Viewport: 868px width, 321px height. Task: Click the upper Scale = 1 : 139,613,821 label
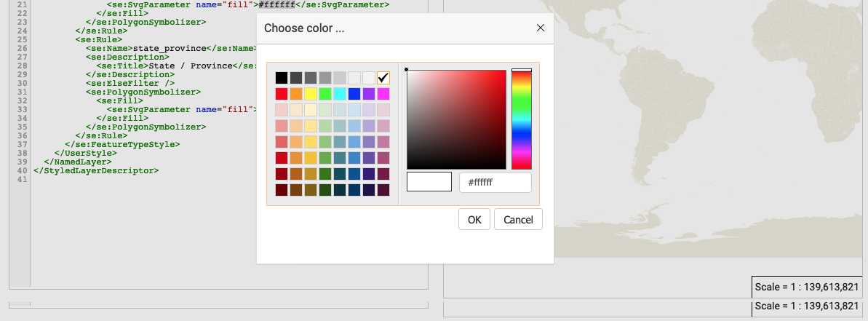click(x=807, y=288)
